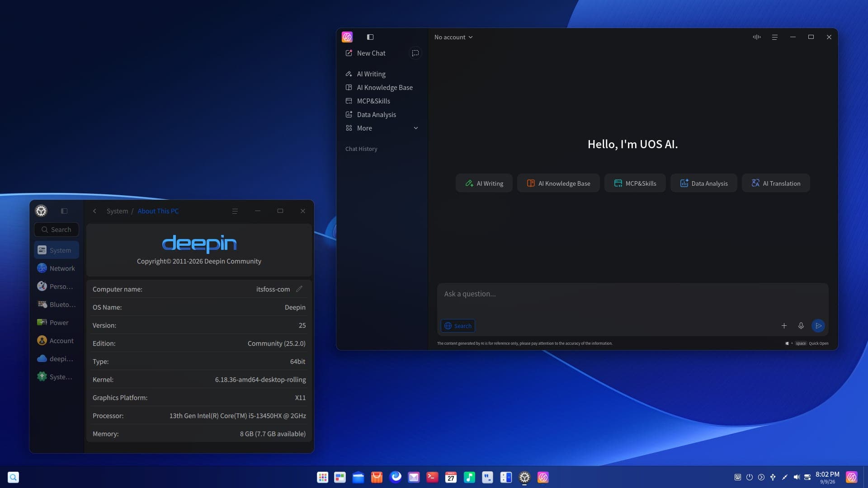The width and height of the screenshot is (868, 488).
Task: Expand the More section in the sidebar
Action: [382, 128]
